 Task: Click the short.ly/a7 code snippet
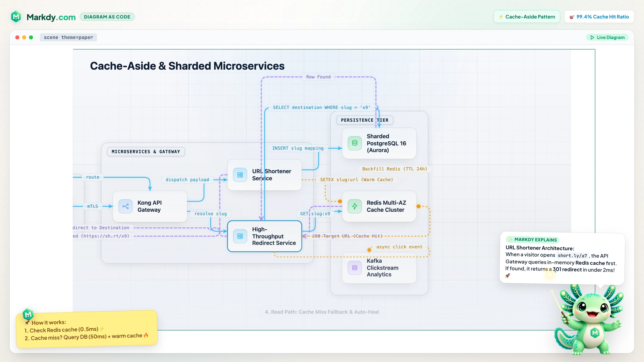tap(572, 256)
